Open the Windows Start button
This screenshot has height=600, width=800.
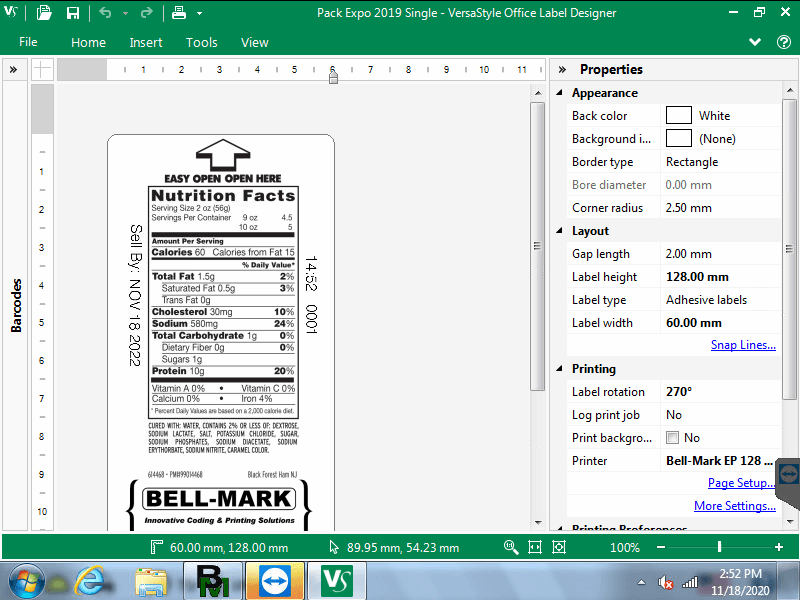(x=26, y=581)
